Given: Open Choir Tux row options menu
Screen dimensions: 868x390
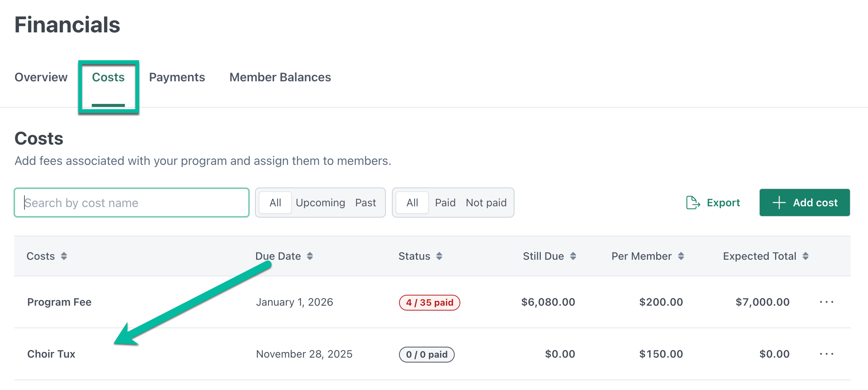Looking at the screenshot, I should point(827,354).
